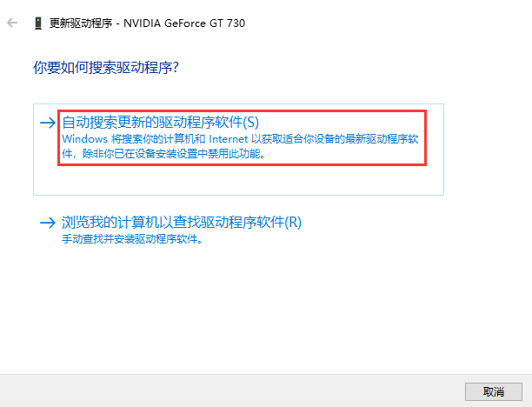The image size is (532, 407).
Task: Go back using the left arrow icon
Action: [x=12, y=23]
